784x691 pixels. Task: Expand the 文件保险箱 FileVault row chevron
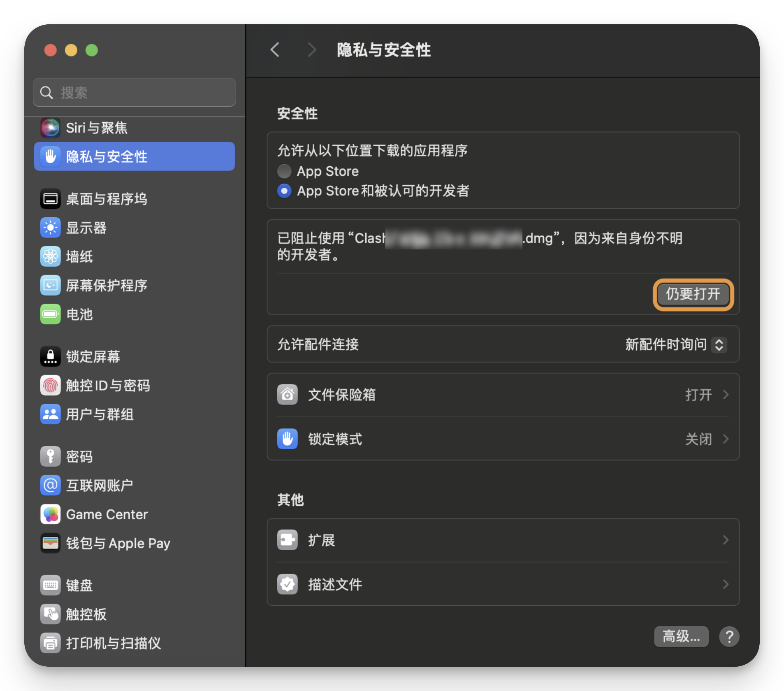pyautogui.click(x=725, y=395)
